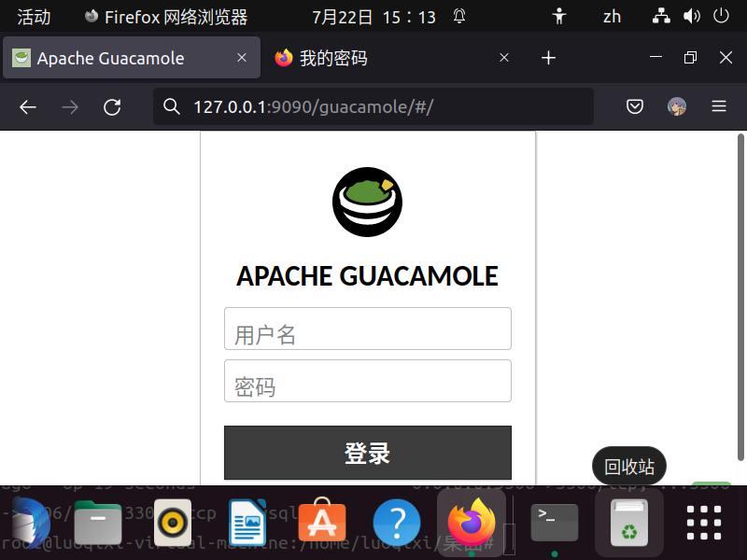Open the file manager from the dock
Screen dimensions: 747x560
tap(98, 522)
